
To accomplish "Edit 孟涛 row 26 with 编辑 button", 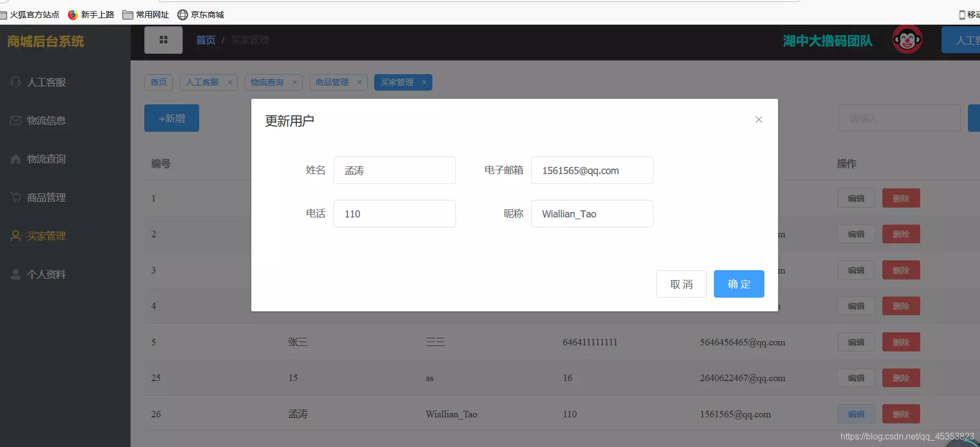I will (856, 414).
